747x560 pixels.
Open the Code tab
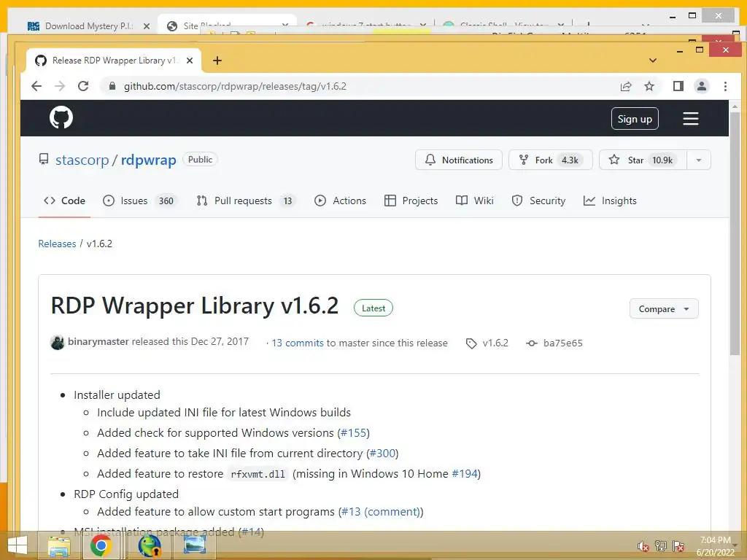tap(64, 201)
